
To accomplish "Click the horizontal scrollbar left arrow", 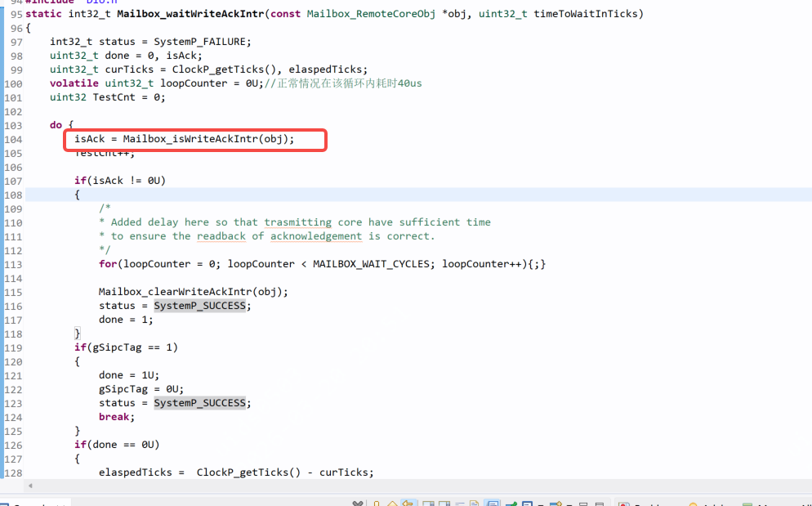I will pyautogui.click(x=30, y=486).
